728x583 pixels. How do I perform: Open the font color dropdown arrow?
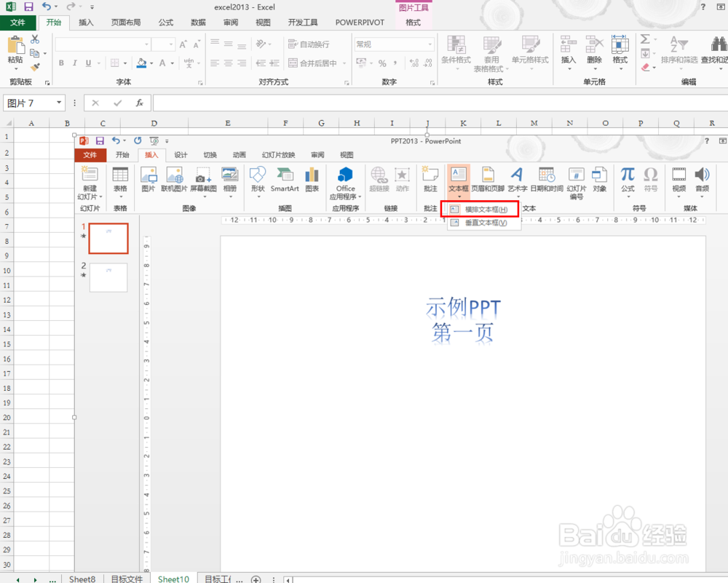tap(173, 63)
